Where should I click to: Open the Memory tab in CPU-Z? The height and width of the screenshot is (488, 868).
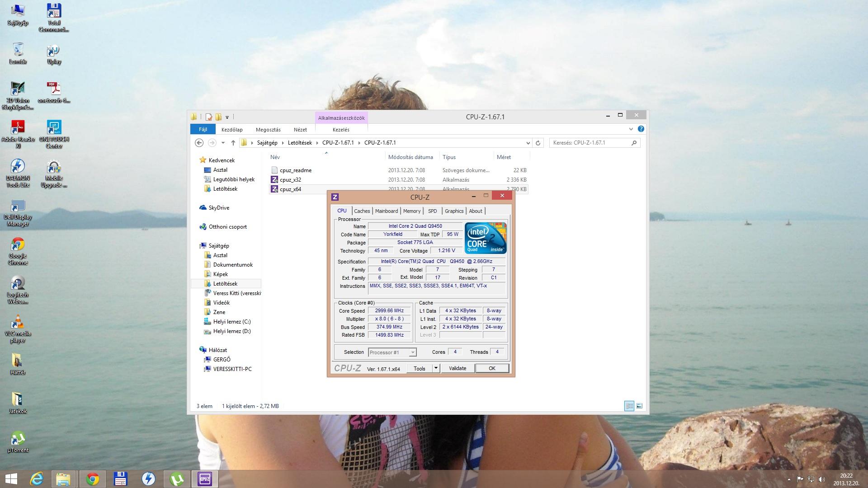412,211
